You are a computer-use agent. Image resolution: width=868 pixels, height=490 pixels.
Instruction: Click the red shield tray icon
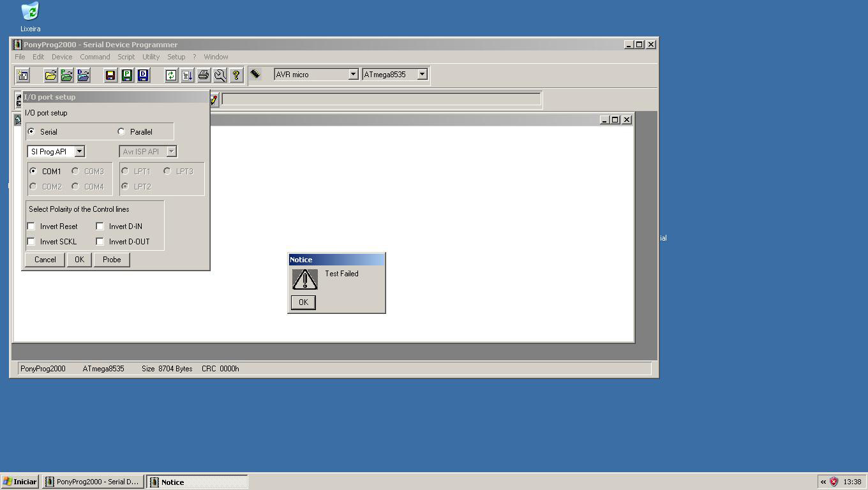(834, 482)
